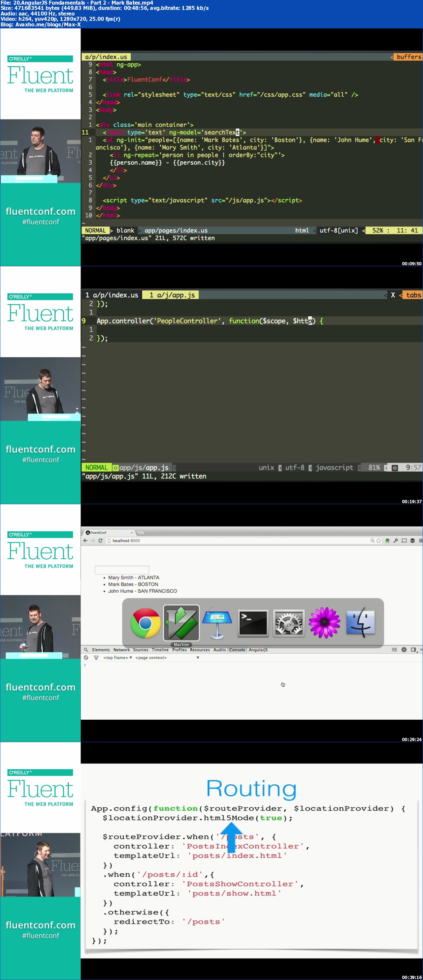Image resolution: width=423 pixels, height=980 pixels.
Task: Switch to the Sources tab
Action: [x=140, y=650]
